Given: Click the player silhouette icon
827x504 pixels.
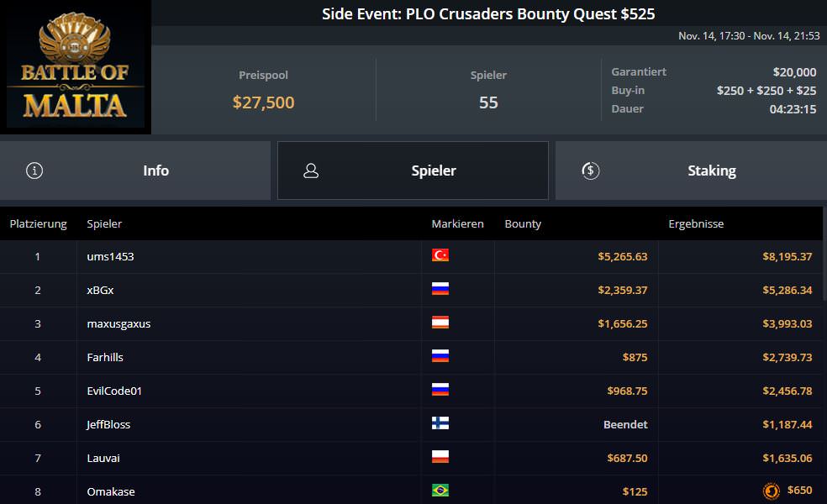Looking at the screenshot, I should tap(311, 171).
